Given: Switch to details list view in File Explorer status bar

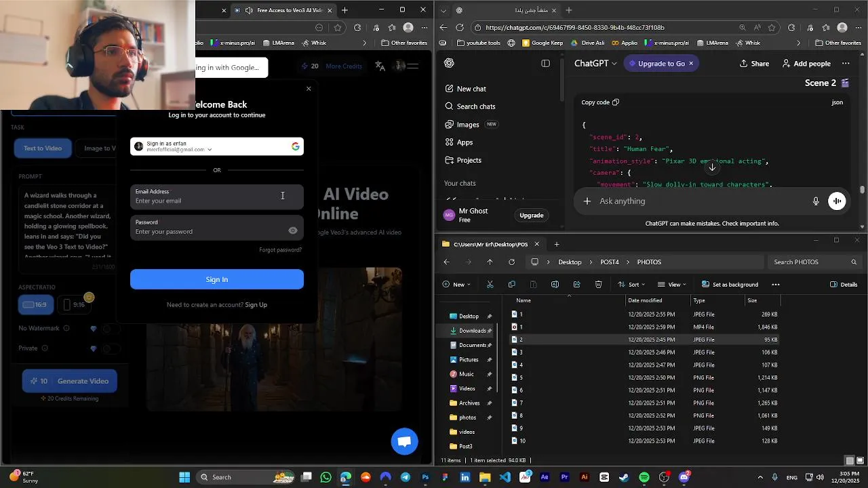Looking at the screenshot, I should 850,461.
